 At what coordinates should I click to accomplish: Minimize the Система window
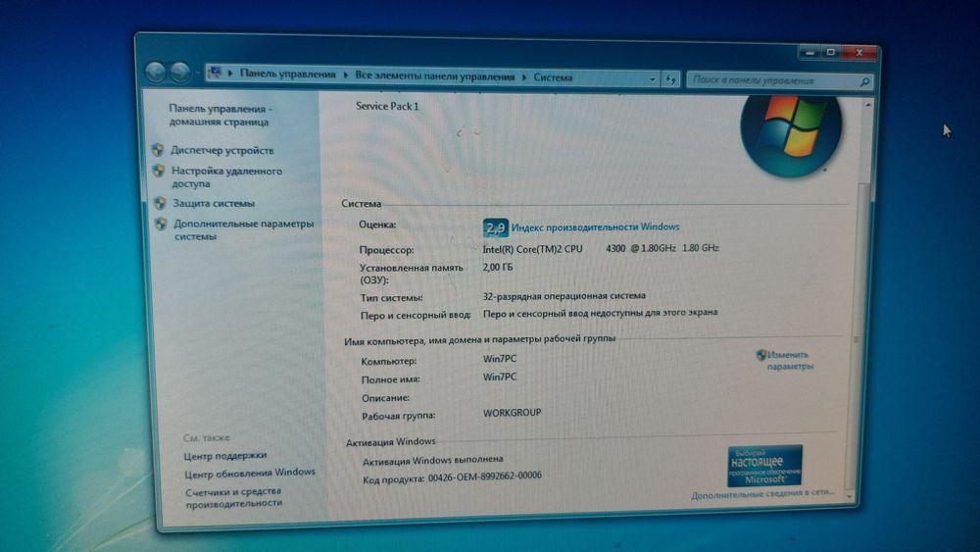[810, 53]
